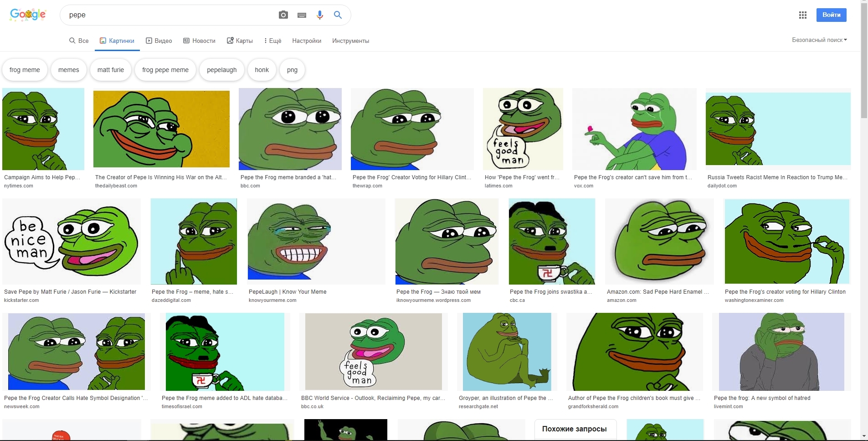Open the livemint.com Pepe image

click(781, 352)
